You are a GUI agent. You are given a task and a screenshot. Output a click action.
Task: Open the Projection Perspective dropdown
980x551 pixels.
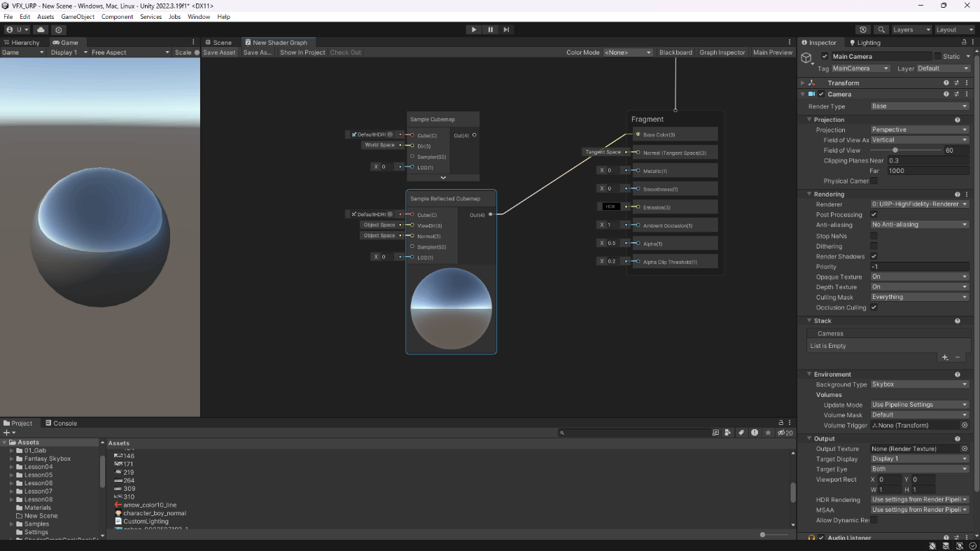tap(919, 130)
